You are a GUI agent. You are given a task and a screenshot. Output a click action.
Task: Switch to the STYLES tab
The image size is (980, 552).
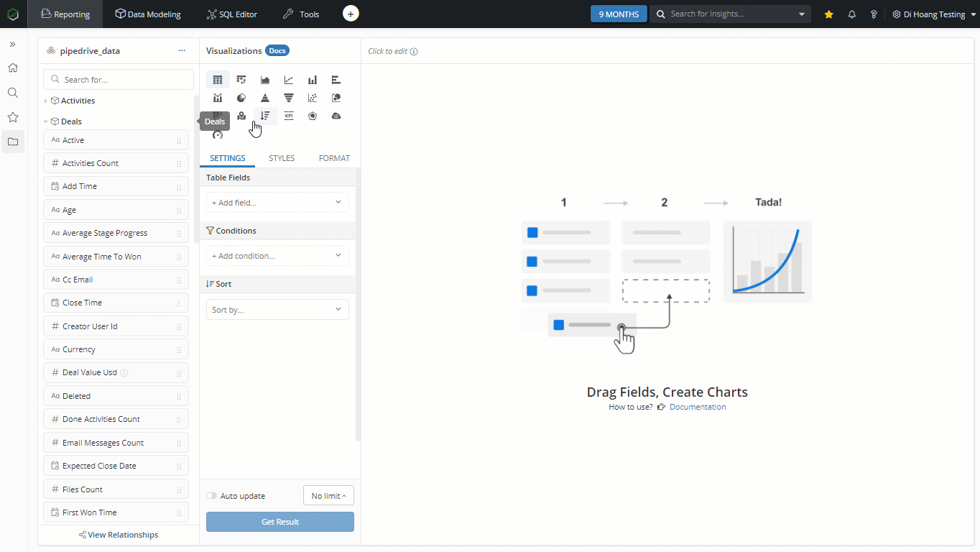282,158
